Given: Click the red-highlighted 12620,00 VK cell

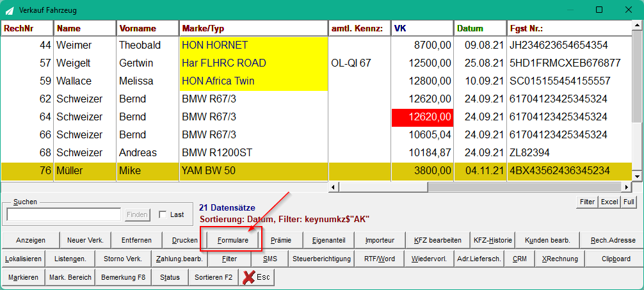Looking at the screenshot, I should [x=423, y=117].
